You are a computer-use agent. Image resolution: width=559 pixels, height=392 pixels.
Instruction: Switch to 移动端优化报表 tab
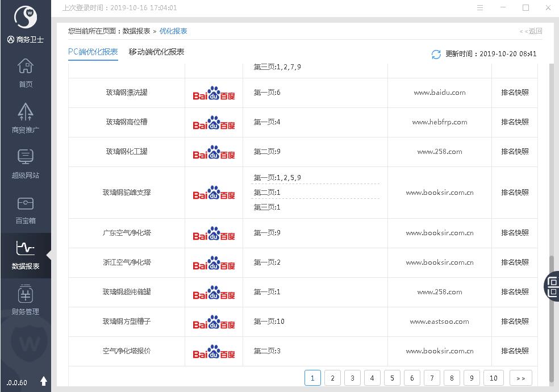[x=156, y=52]
